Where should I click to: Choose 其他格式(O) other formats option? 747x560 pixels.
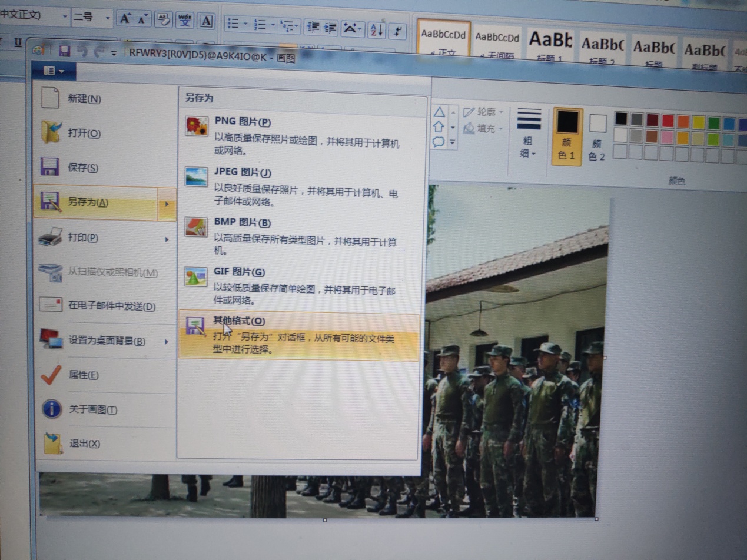(300, 335)
